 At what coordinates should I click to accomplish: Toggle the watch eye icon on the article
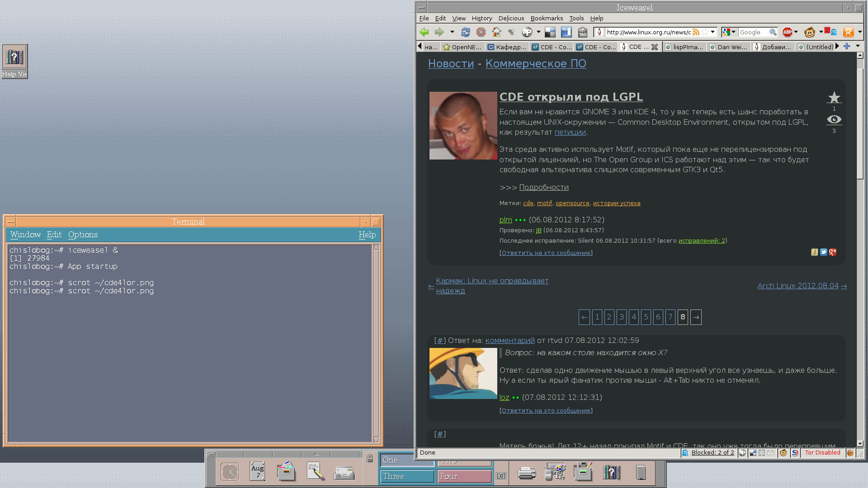(x=834, y=119)
